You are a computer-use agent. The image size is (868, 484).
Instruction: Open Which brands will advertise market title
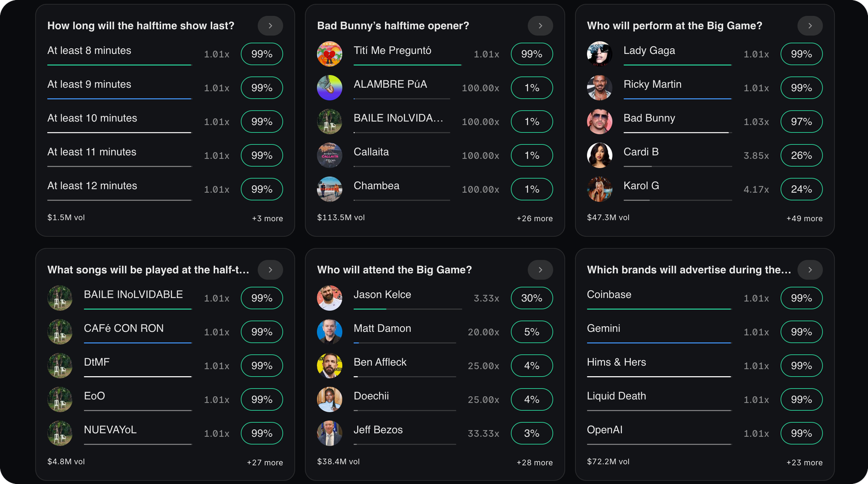(x=688, y=270)
